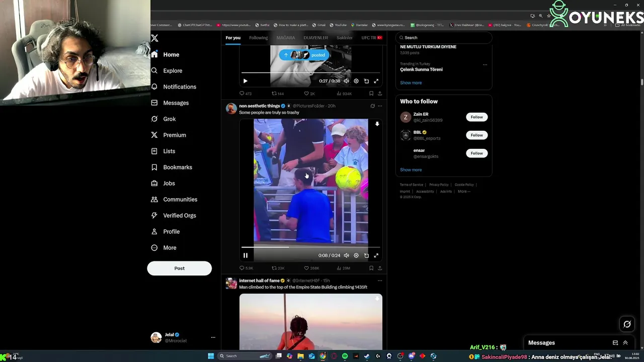Open Bookmarks in the sidebar
The height and width of the screenshot is (362, 644).
(x=172, y=167)
